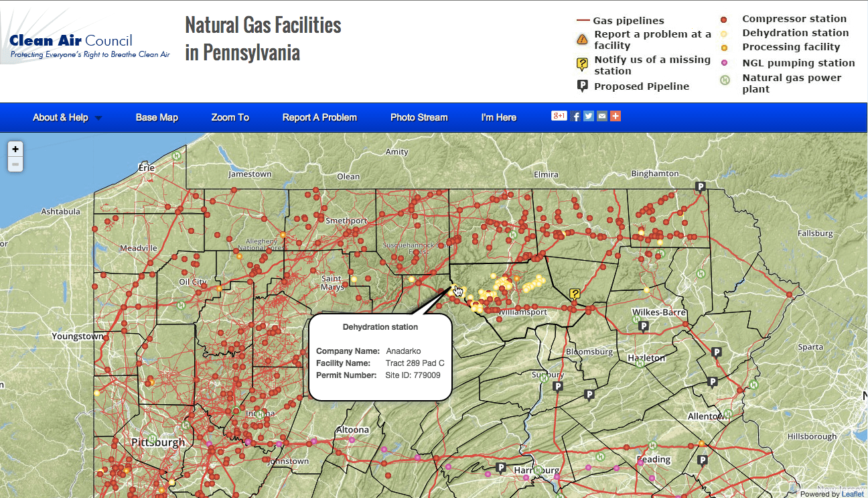Click the g+1 Google share icon
This screenshot has width=868, height=498.
(559, 115)
